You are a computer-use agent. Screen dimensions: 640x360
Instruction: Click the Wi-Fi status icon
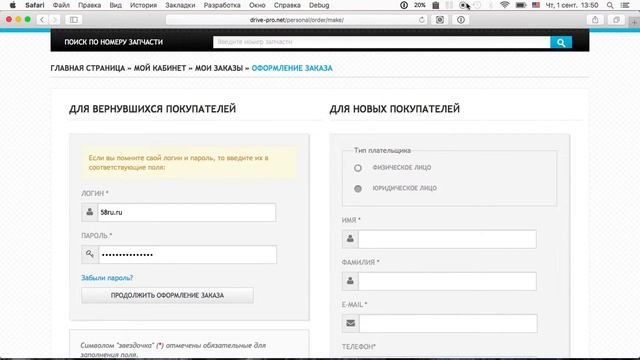(505, 5)
